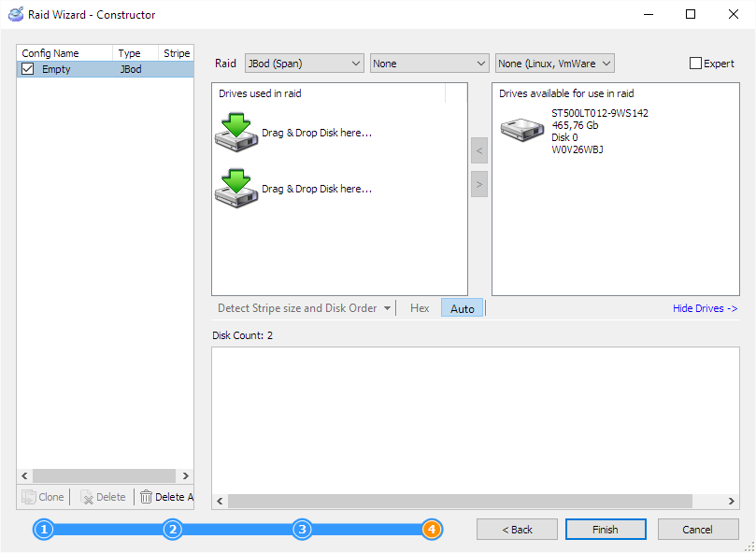Click the bottom pane scroll right arrow
Screen dimensions: 756x553
coord(731,501)
